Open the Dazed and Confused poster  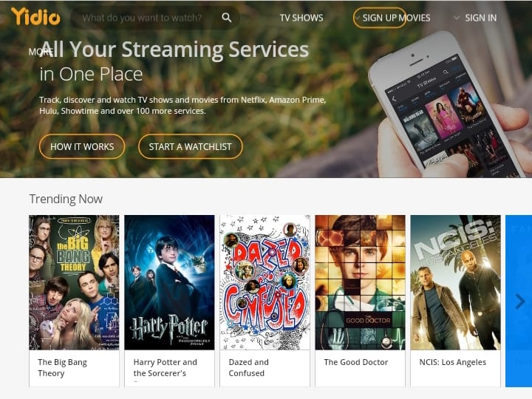click(265, 282)
